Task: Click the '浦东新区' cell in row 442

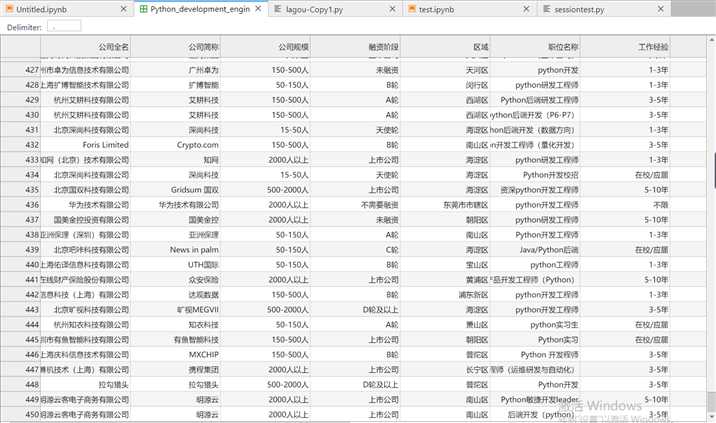Action: click(x=445, y=295)
